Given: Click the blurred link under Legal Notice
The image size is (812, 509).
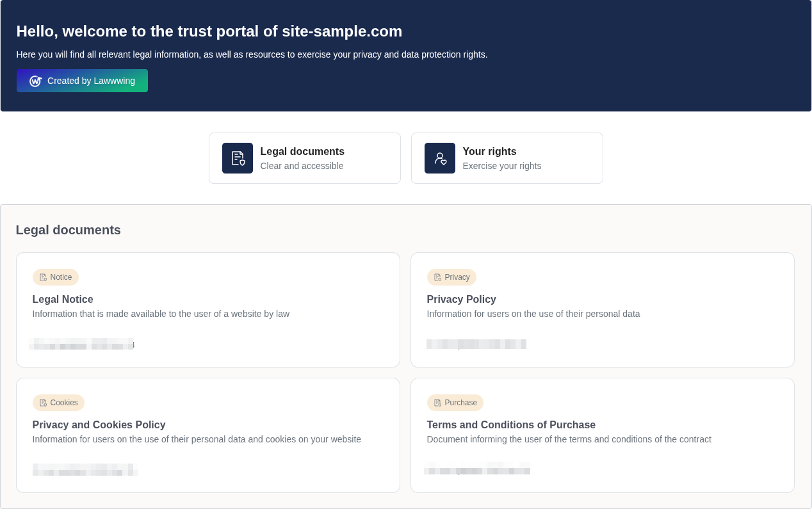Looking at the screenshot, I should (x=81, y=344).
